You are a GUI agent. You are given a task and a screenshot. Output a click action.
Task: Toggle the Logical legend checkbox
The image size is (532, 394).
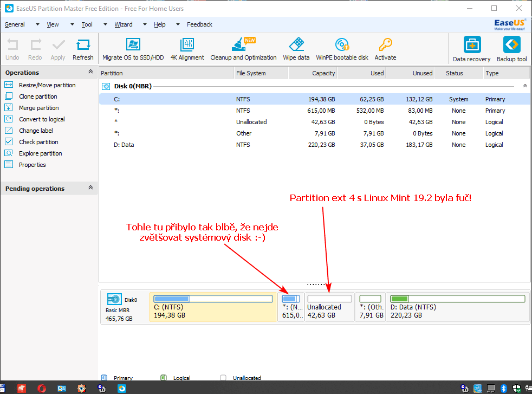click(164, 378)
